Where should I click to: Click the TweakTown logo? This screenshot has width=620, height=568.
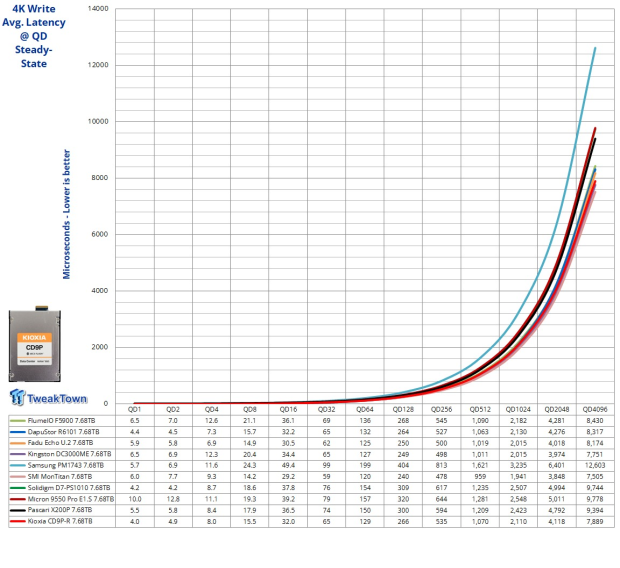pos(48,398)
